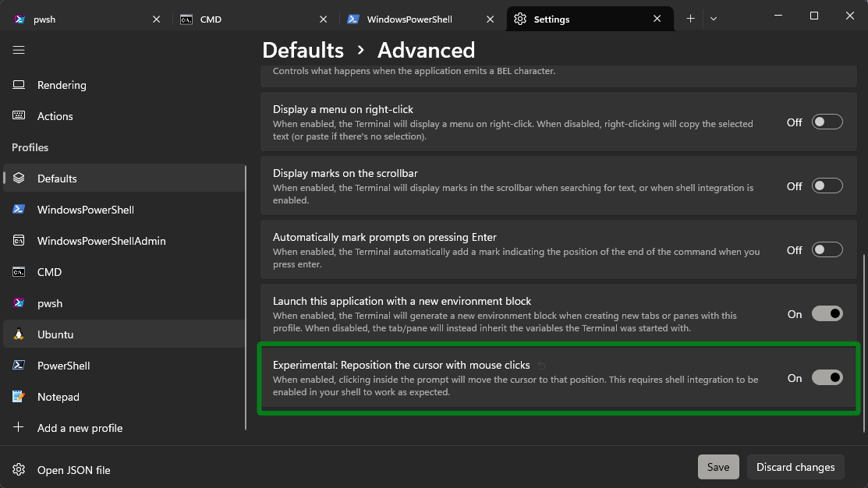
Task: Click the Notepad profile icon
Action: click(19, 397)
